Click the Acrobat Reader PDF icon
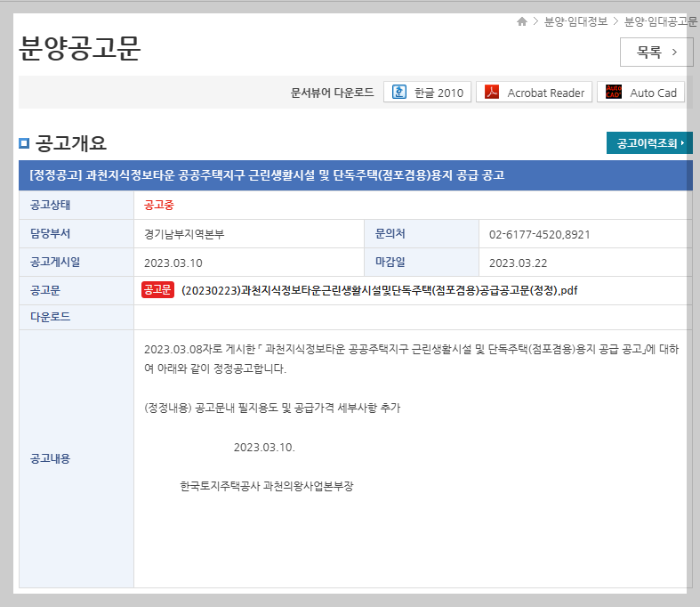 click(x=492, y=92)
